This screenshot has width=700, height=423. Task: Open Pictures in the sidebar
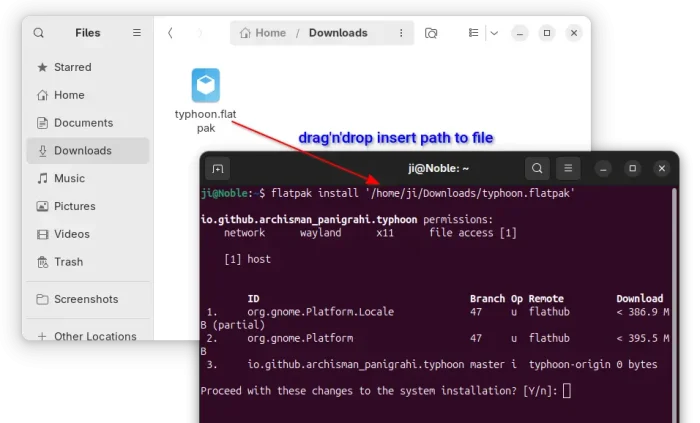88,206
